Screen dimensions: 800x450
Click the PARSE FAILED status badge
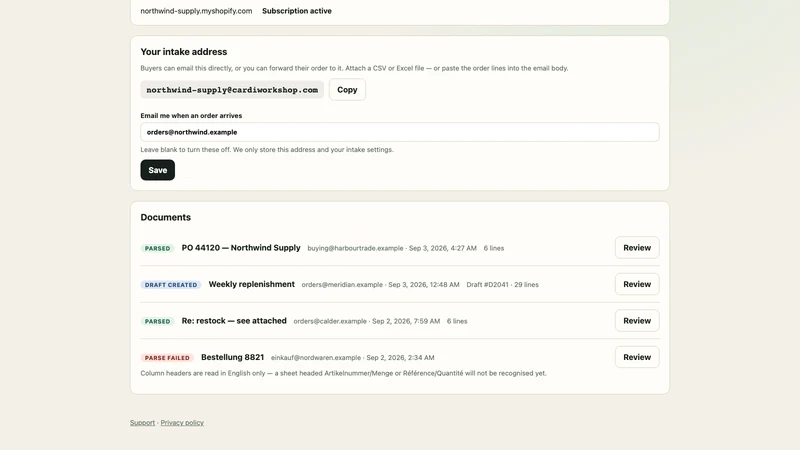(x=167, y=358)
